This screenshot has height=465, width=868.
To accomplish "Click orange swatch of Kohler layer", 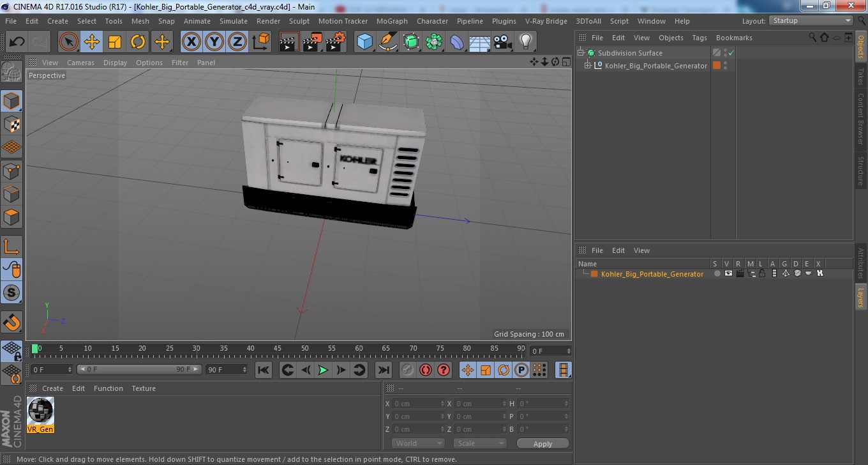I will coord(594,274).
